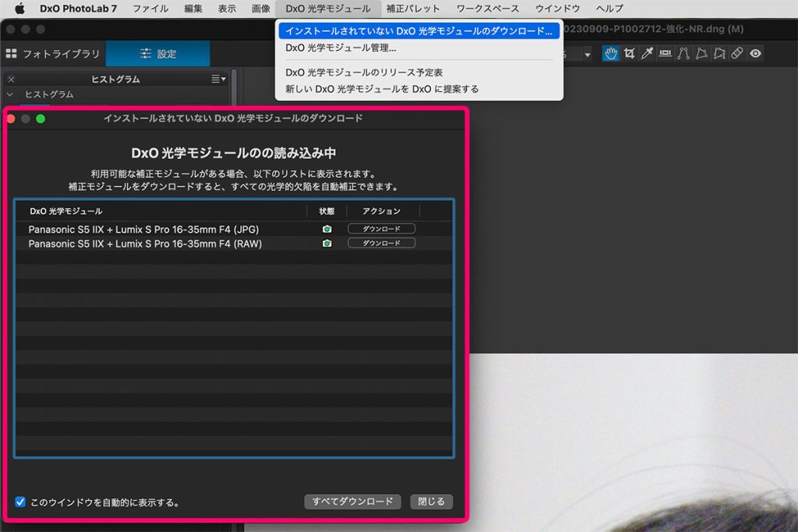The height and width of the screenshot is (532, 798).
Task: Toggle the red-eye tool icon
Action: pyautogui.click(x=755, y=54)
